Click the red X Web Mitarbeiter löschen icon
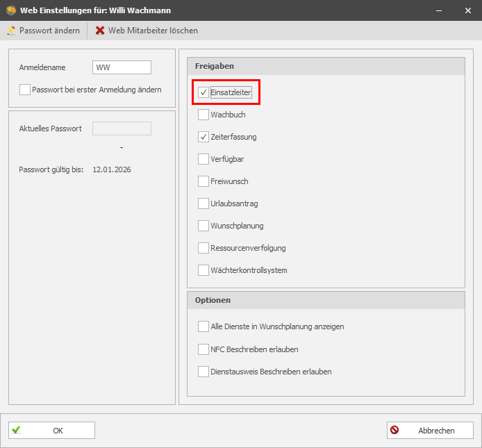Image resolution: width=482 pixels, height=448 pixels. (100, 31)
